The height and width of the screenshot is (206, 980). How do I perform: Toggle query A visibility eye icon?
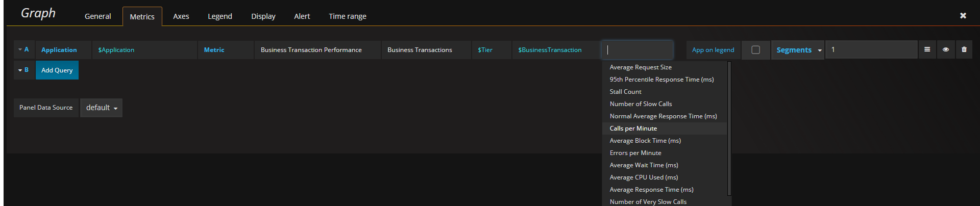945,49
